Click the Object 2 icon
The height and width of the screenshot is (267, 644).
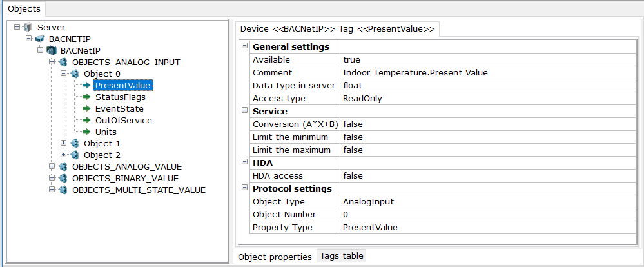pyautogui.click(x=74, y=155)
